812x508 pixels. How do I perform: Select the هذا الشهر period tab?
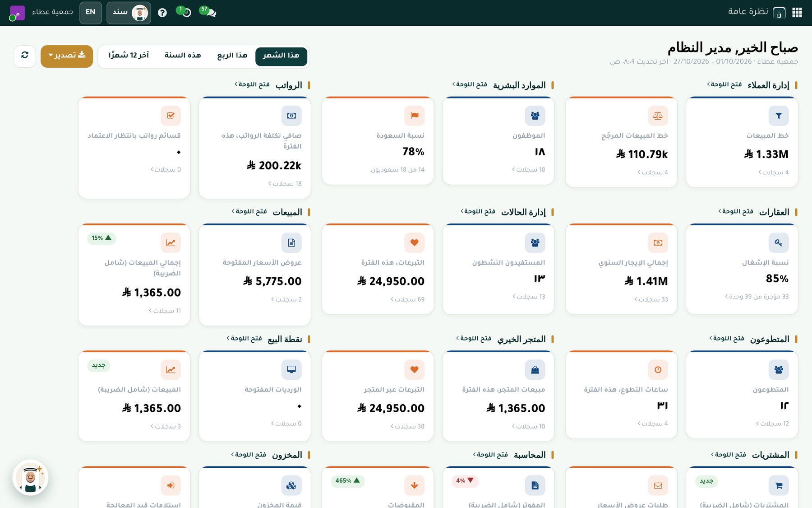(281, 56)
